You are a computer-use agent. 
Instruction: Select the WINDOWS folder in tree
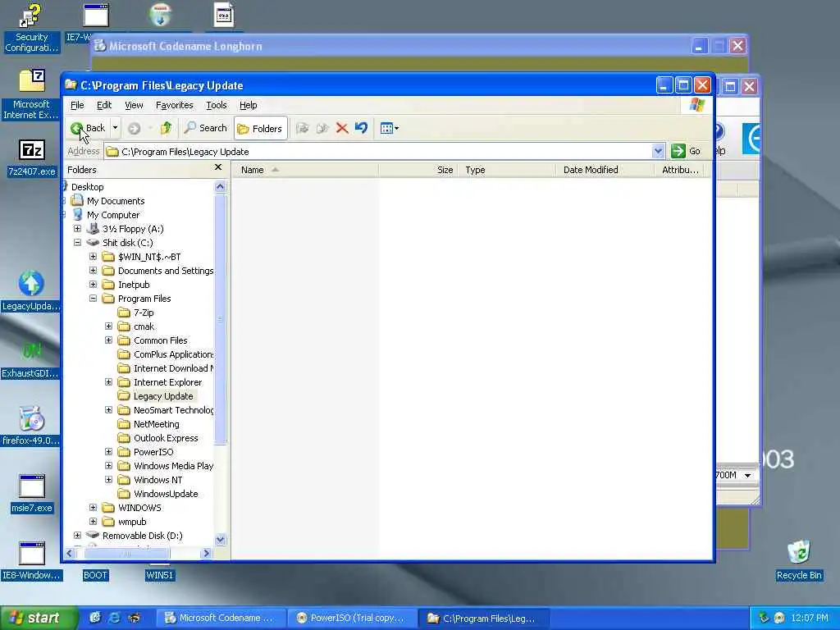[139, 507]
